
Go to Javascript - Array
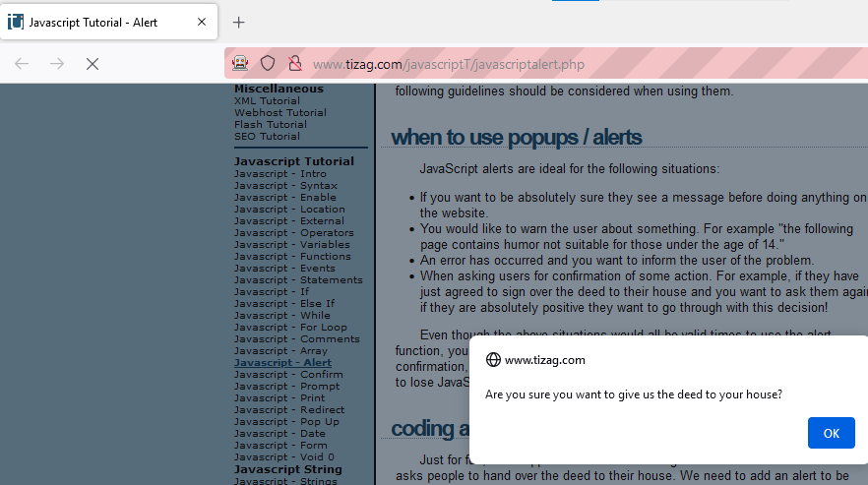(280, 351)
